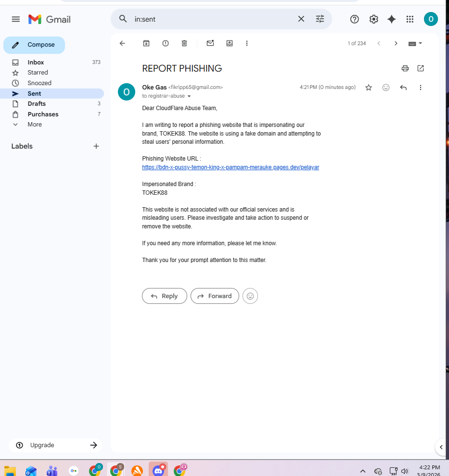Screen dimensions: 449x476
Task: Expand the side panel arrow
Action: click(441, 447)
